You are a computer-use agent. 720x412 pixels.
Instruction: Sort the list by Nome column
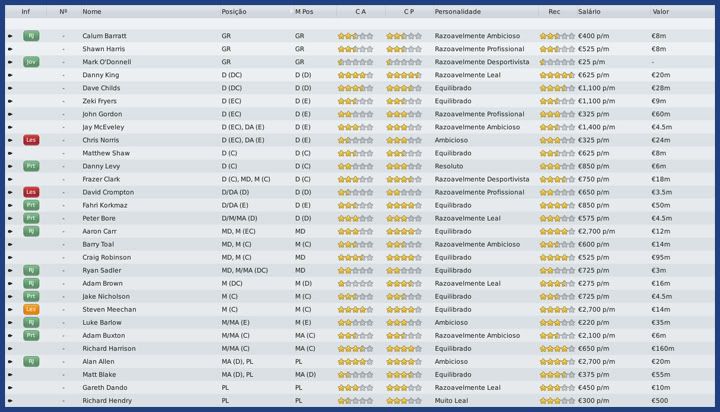(92, 12)
